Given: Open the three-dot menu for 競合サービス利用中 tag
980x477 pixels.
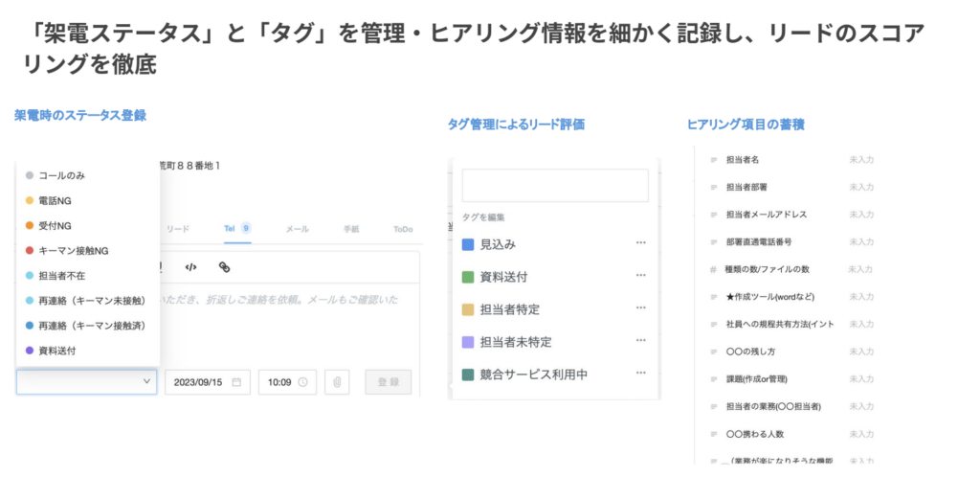Looking at the screenshot, I should [x=640, y=375].
